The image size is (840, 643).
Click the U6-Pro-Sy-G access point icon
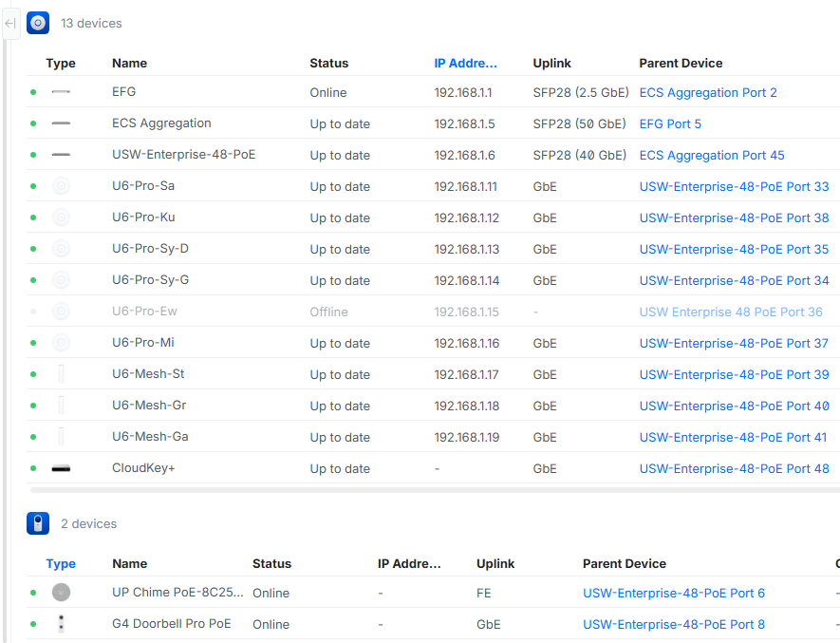tap(61, 280)
